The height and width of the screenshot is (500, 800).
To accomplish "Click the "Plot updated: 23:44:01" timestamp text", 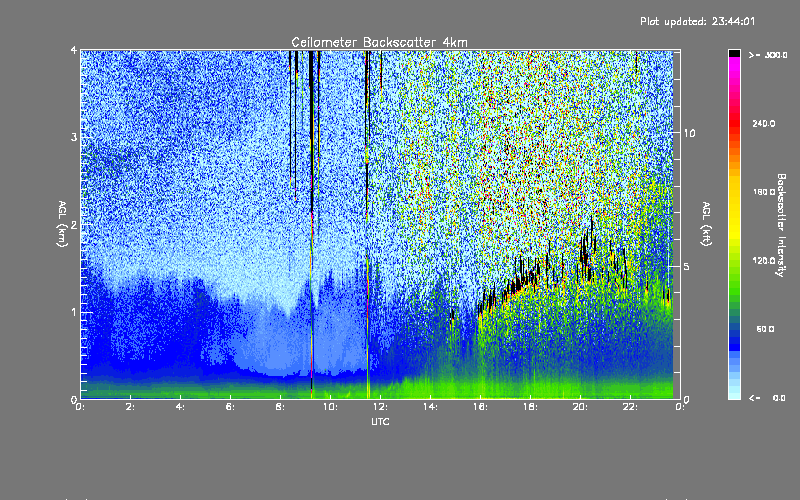I will [x=697, y=21].
